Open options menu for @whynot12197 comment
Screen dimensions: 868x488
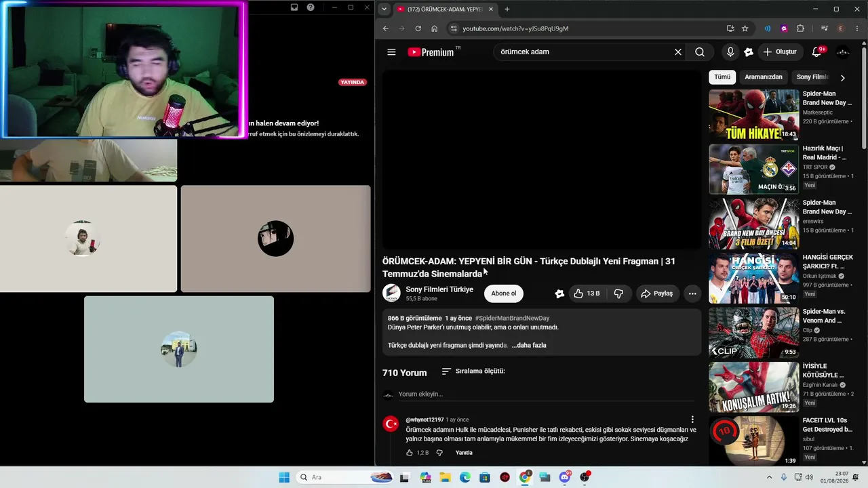692,420
